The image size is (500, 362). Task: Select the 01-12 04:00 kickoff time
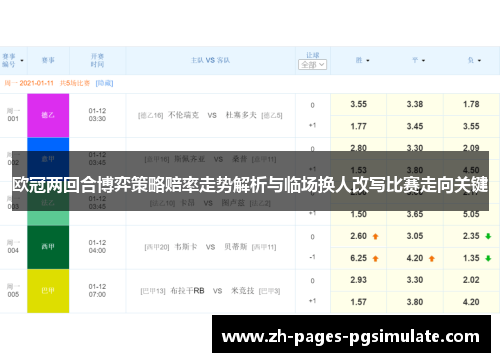click(97, 247)
